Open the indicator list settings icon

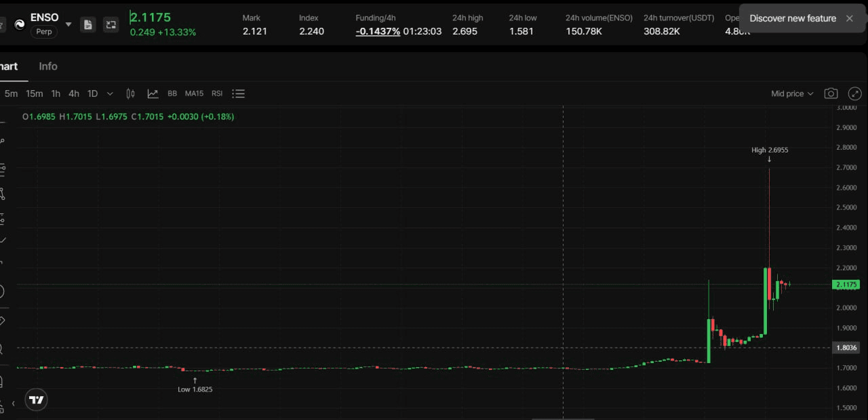coord(238,93)
